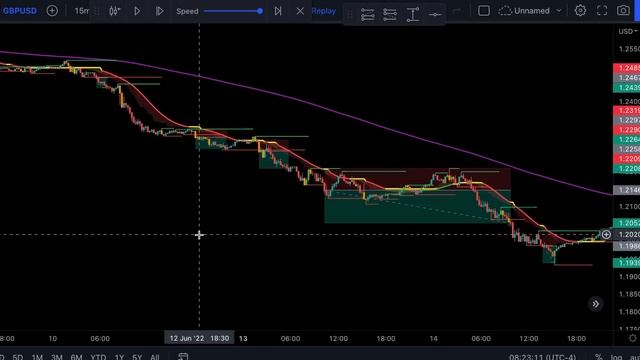Screen dimensions: 640x360
Task: Select the vertical text-cursor drawing tool
Action: tap(413, 15)
